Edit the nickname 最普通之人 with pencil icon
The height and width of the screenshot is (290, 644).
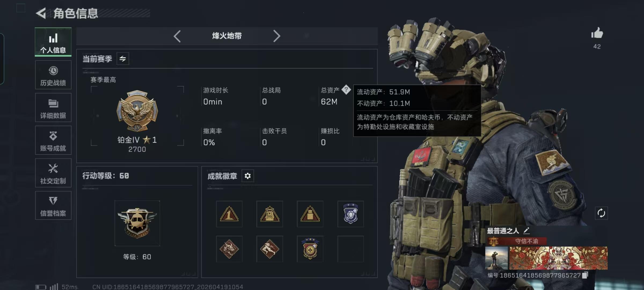[x=526, y=230]
